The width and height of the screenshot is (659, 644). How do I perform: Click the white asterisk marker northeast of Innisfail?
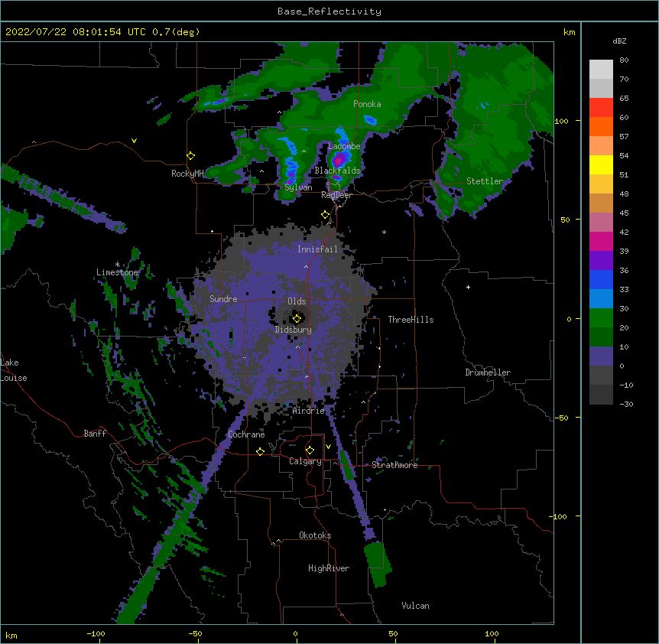click(384, 232)
